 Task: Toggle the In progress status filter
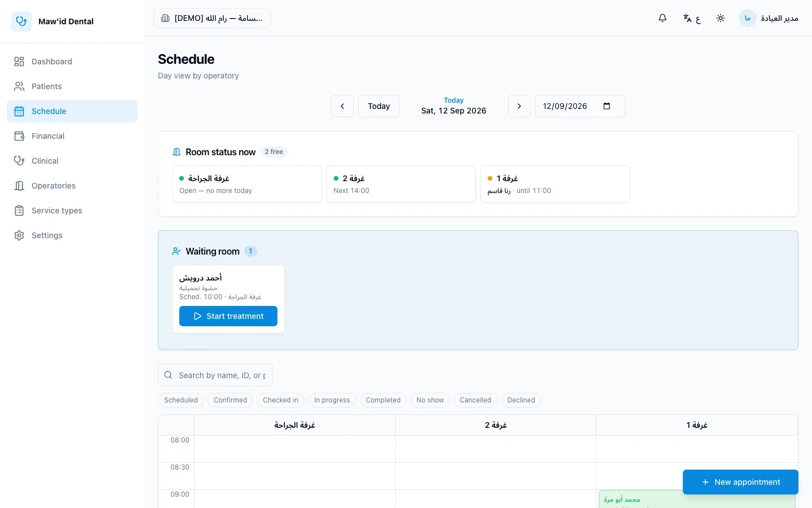[x=332, y=400]
